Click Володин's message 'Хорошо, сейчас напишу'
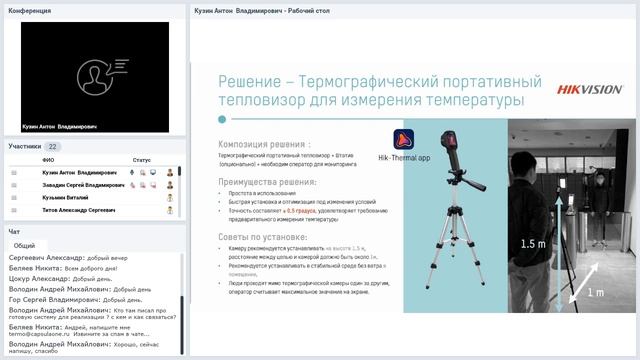Screen dimensions: 640x360 click(84, 347)
